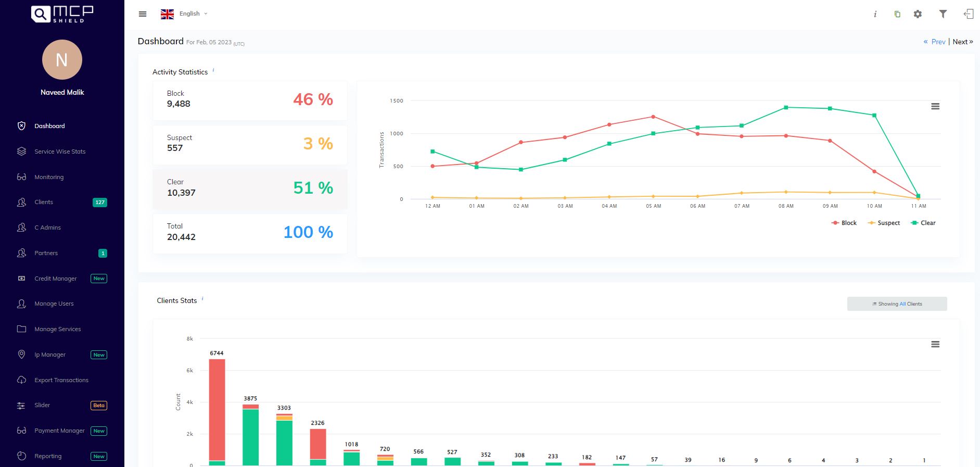
Task: Click the Service Wise Stats layers icon
Action: (x=21, y=152)
